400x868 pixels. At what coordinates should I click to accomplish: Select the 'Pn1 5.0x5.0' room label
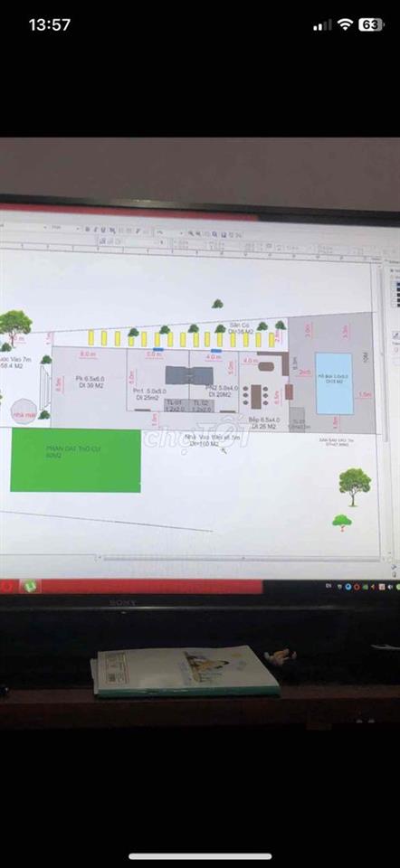[x=149, y=393]
